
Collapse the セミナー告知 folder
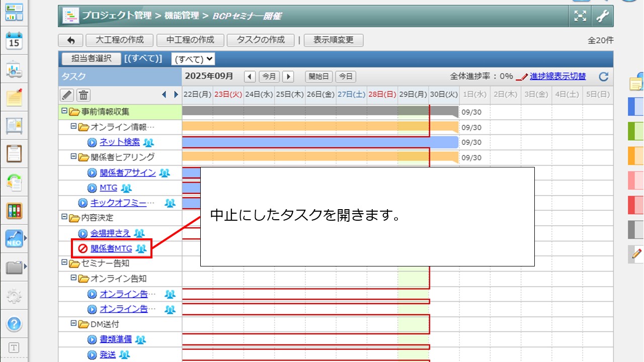click(64, 262)
